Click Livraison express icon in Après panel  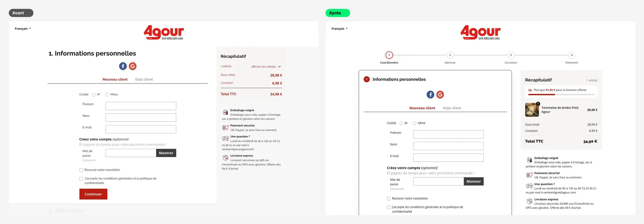[530, 201]
